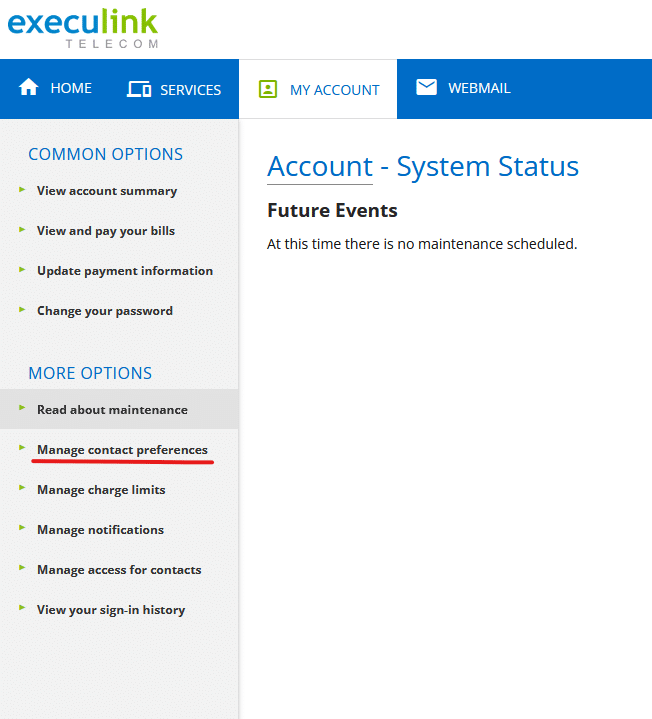652x719 pixels.
Task: Click the envelope icon beside Webmail
Action: [x=426, y=87]
